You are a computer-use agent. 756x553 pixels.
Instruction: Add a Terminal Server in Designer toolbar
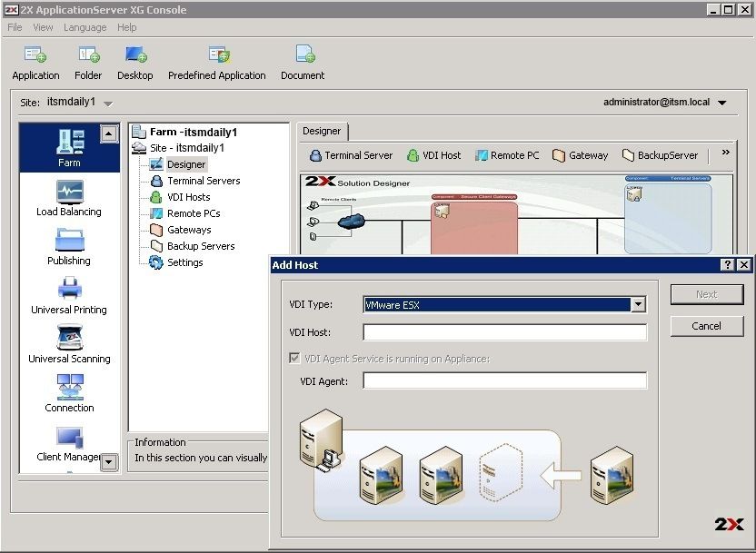[351, 155]
